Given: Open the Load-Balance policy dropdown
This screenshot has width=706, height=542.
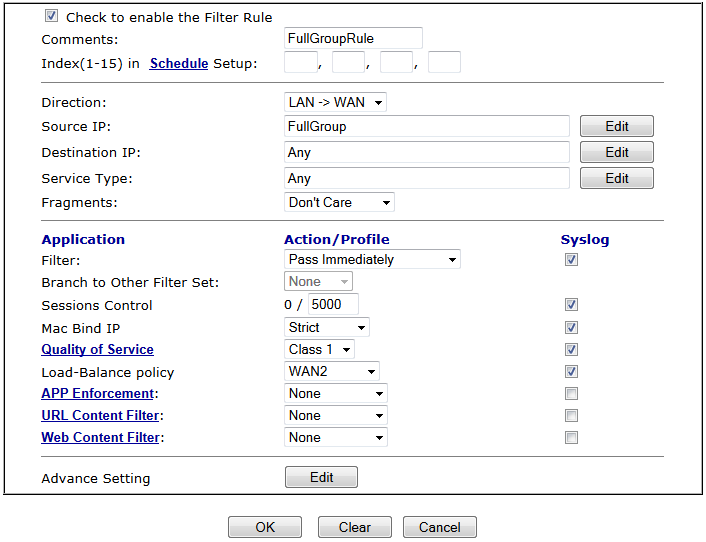Looking at the screenshot, I should (x=332, y=371).
